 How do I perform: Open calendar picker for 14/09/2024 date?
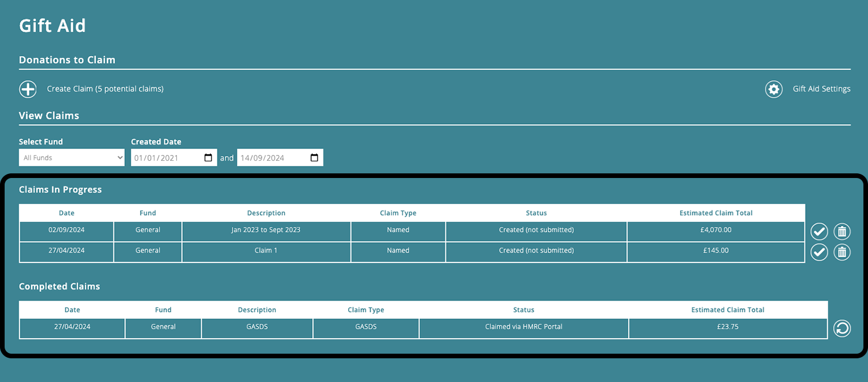coord(314,158)
